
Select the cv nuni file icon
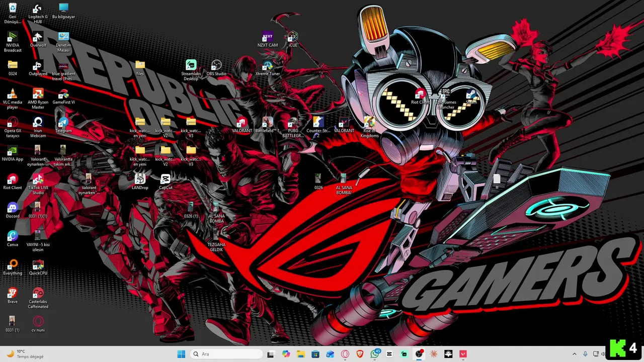tap(38, 324)
